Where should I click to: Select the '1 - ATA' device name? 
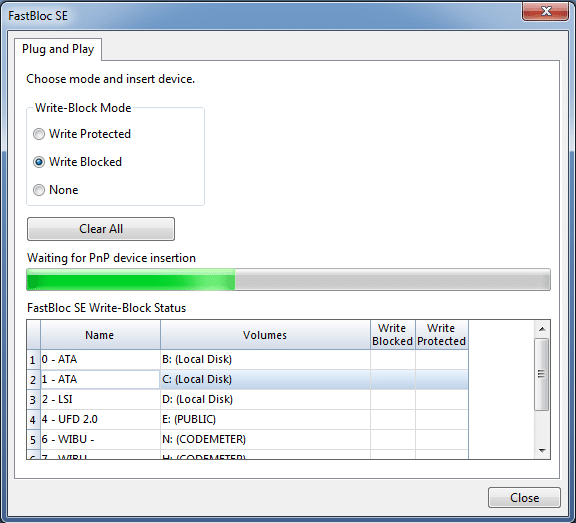coord(100,379)
